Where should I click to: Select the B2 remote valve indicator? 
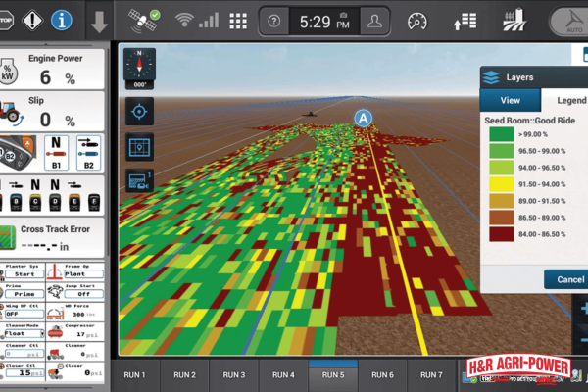tap(89, 153)
